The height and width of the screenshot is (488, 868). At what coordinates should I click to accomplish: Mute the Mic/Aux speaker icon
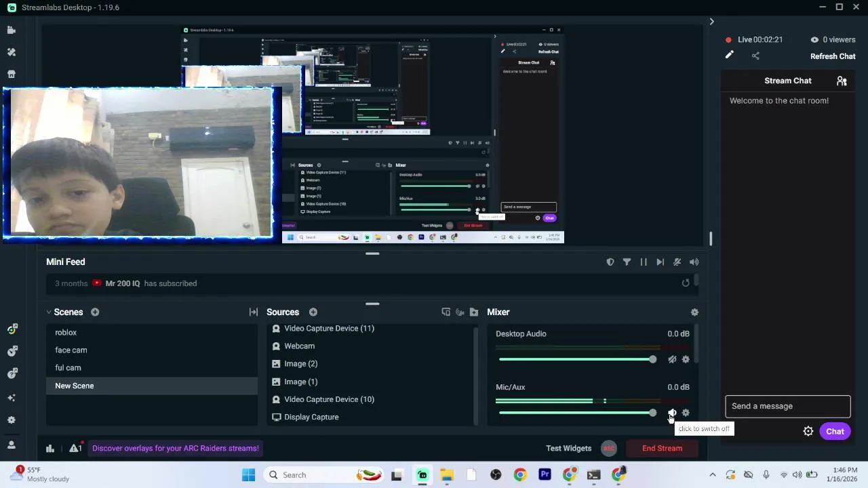672,413
